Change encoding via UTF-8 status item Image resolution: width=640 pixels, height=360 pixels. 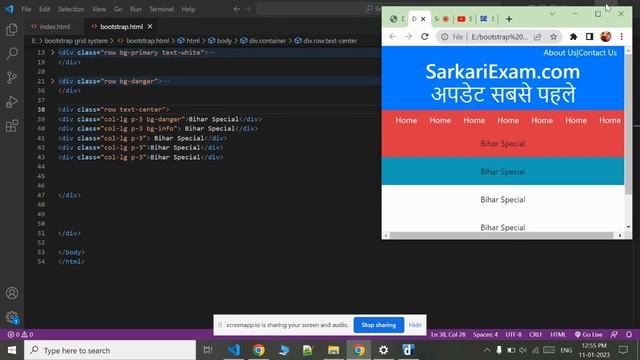click(513, 334)
